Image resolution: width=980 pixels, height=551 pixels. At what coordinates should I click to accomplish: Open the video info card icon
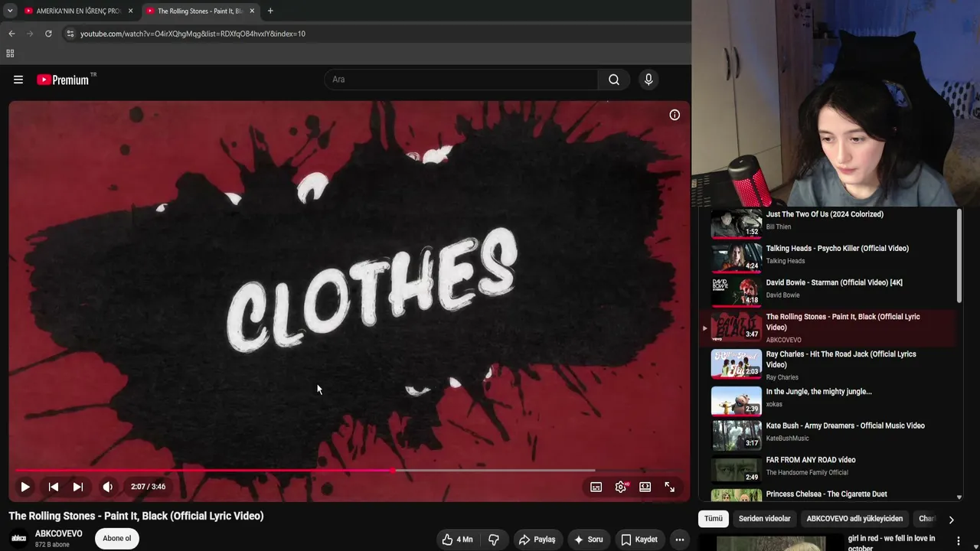(675, 115)
